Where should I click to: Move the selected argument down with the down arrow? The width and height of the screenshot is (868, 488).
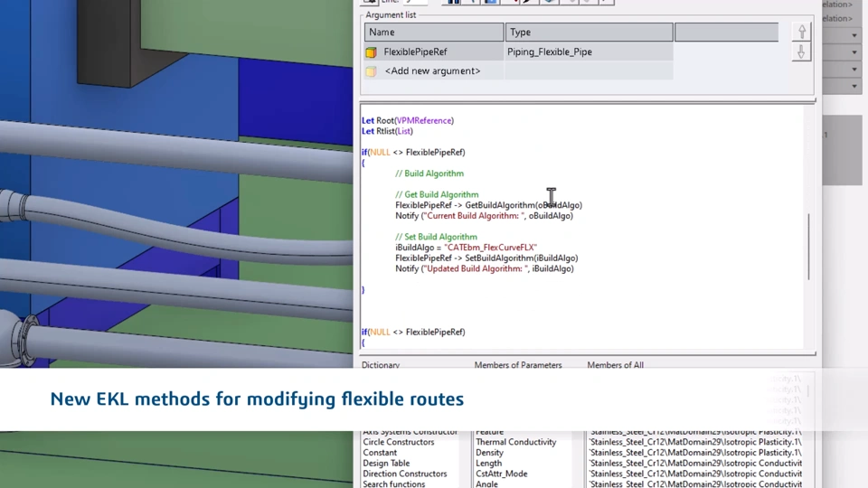click(801, 52)
